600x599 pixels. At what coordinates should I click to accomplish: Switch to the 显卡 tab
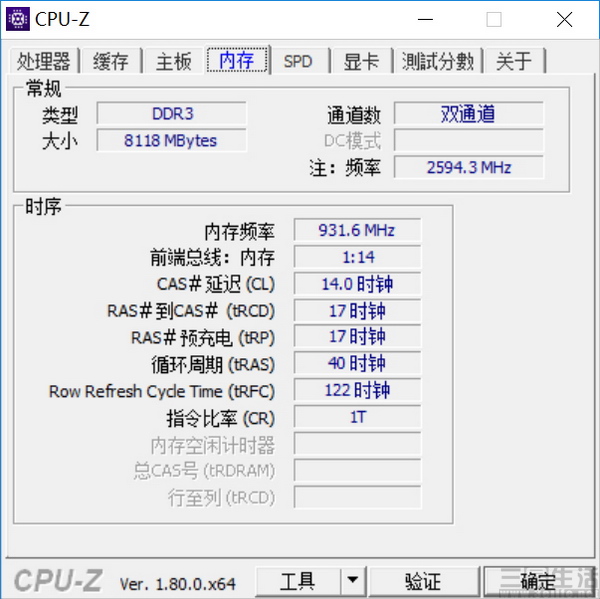pos(361,61)
